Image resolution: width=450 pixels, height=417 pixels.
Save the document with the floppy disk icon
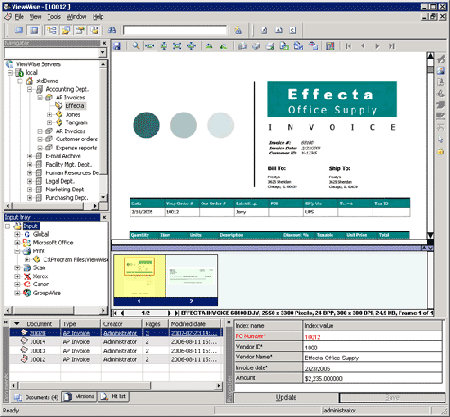117,46
